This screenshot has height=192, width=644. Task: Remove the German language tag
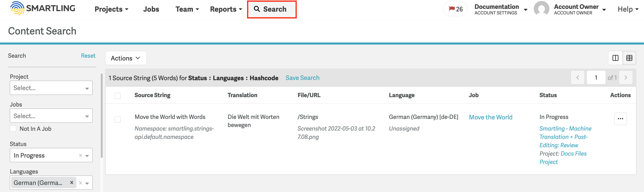click(72, 182)
